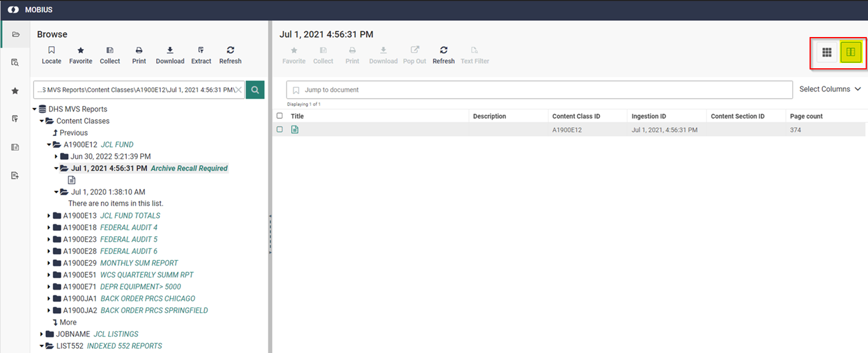Viewport: 868px width, 353px height.
Task: Click Extract in the Browse toolbar
Action: (201, 56)
